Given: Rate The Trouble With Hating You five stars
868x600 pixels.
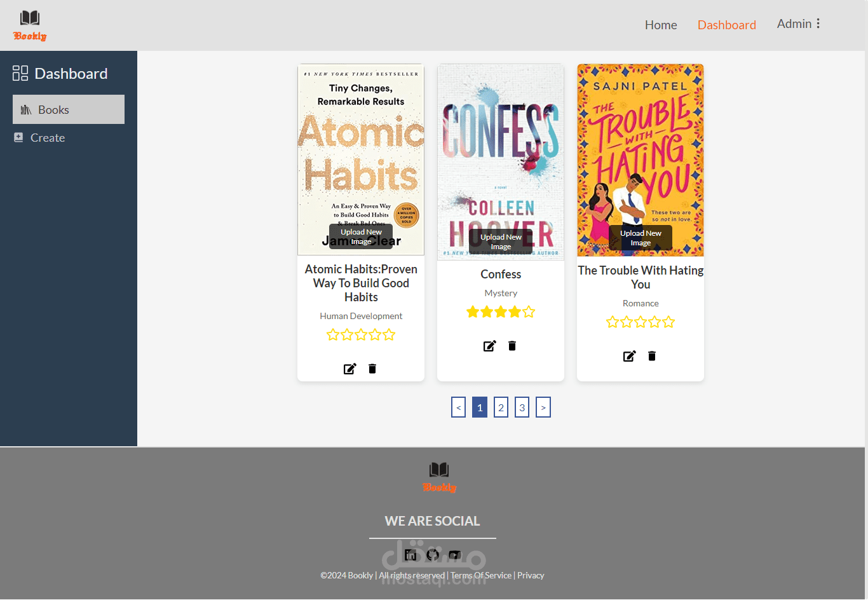Looking at the screenshot, I should pyautogui.click(x=668, y=322).
